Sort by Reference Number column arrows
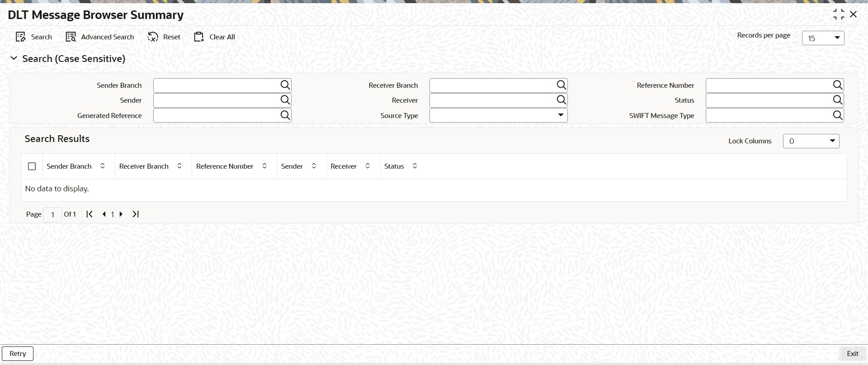The height and width of the screenshot is (365, 868). coord(264,166)
